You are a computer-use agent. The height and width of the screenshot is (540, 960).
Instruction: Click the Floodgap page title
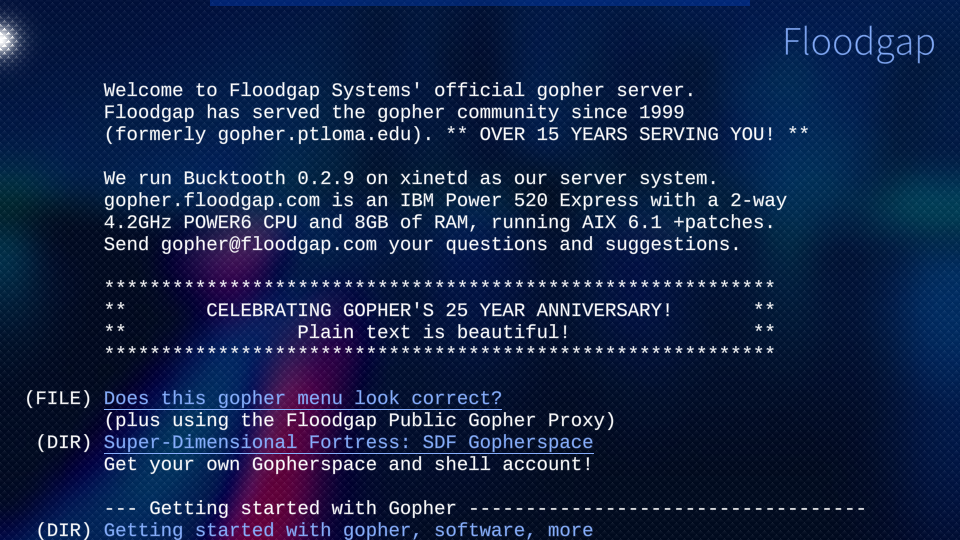tap(858, 42)
